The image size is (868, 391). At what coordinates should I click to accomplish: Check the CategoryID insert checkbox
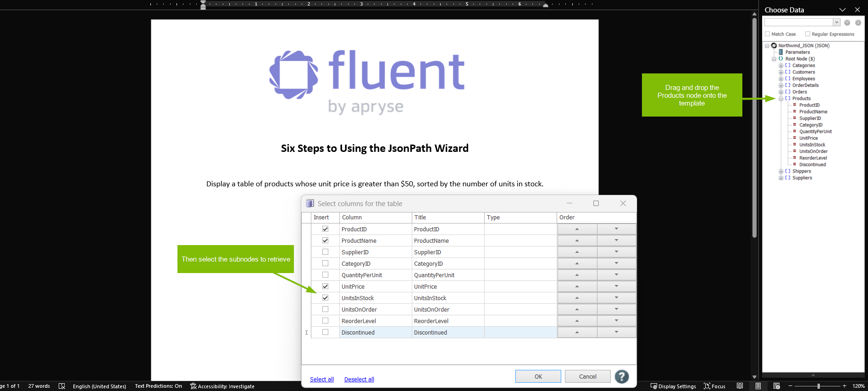(x=325, y=263)
